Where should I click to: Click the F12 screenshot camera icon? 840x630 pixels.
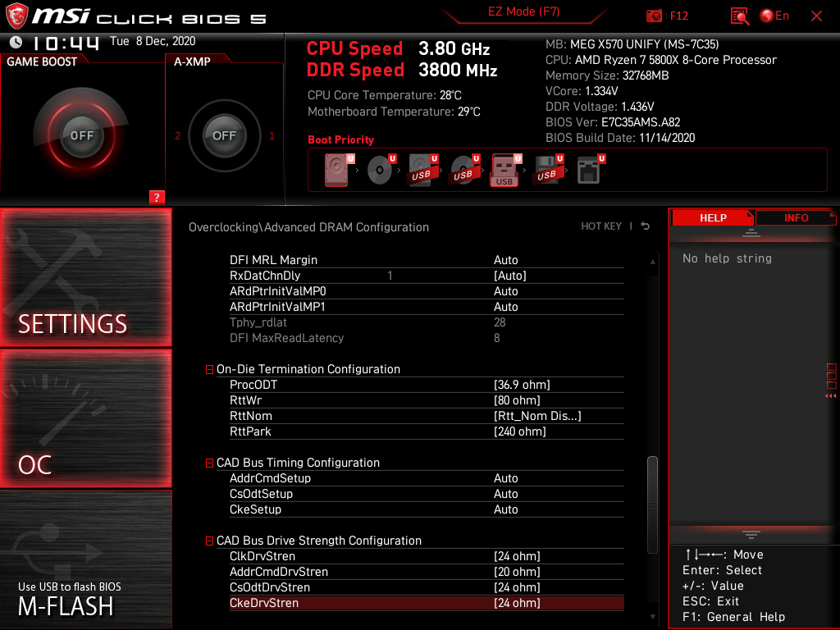(654, 16)
